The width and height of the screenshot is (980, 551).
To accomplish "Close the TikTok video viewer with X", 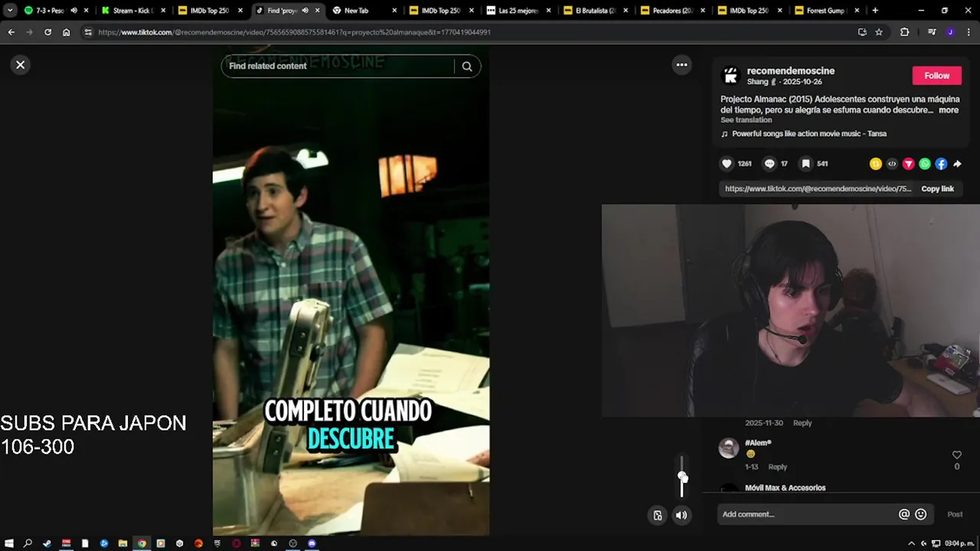I will coord(21,65).
